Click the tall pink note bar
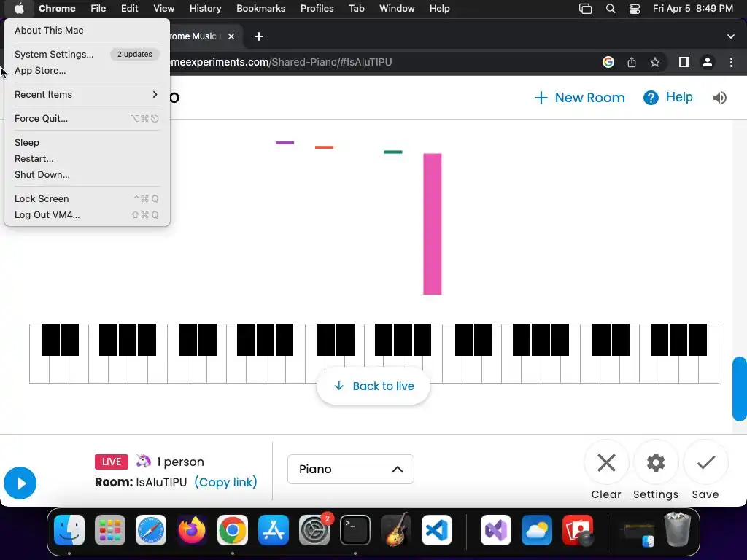The height and width of the screenshot is (560, 747). (x=433, y=224)
